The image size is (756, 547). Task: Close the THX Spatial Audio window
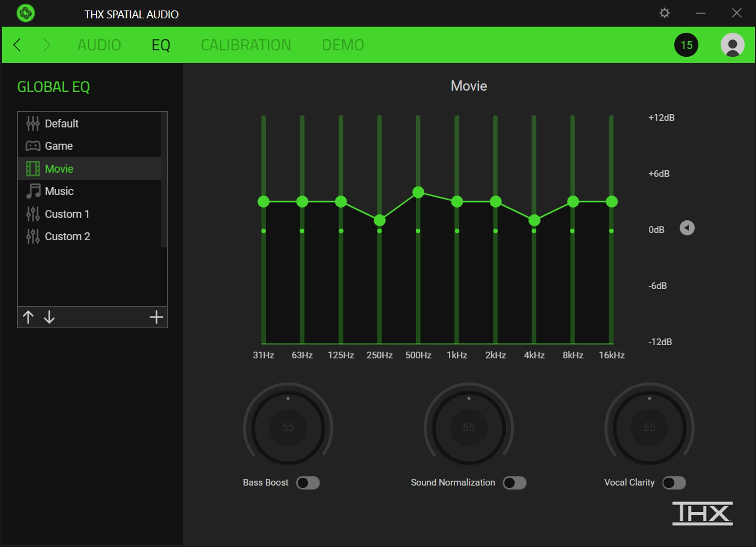coord(737,13)
